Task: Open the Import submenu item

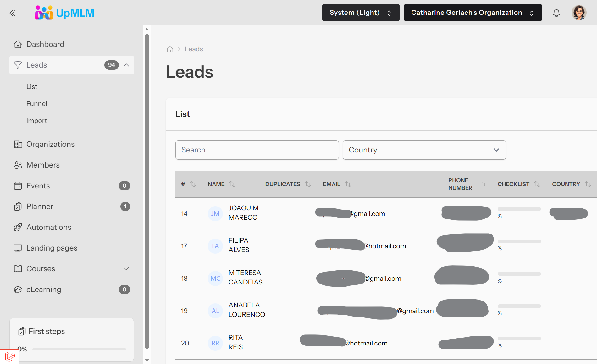Action: click(37, 121)
